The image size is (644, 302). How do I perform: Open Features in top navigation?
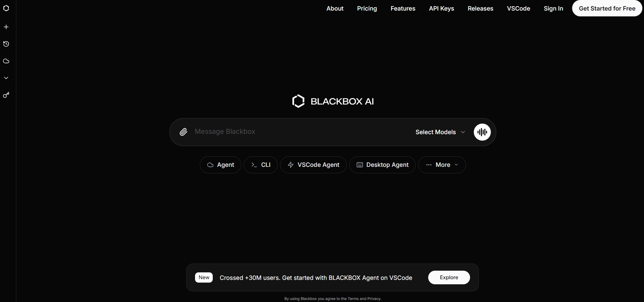[x=403, y=9]
